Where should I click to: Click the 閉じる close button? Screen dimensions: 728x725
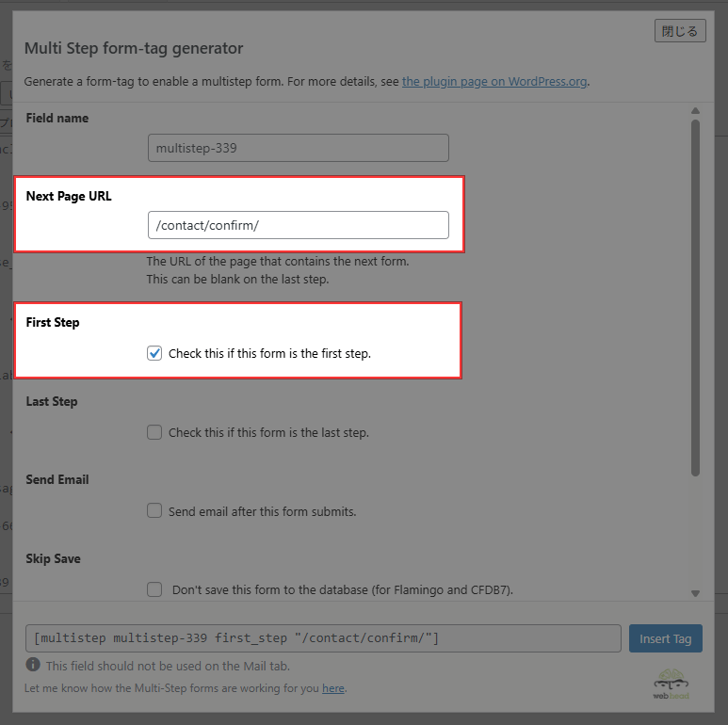point(679,31)
